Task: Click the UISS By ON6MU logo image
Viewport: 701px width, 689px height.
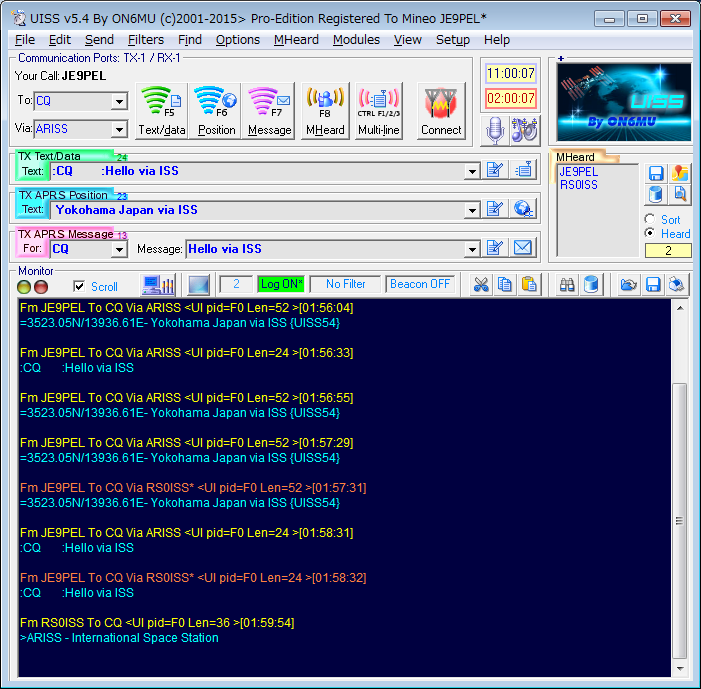Action: click(x=624, y=102)
